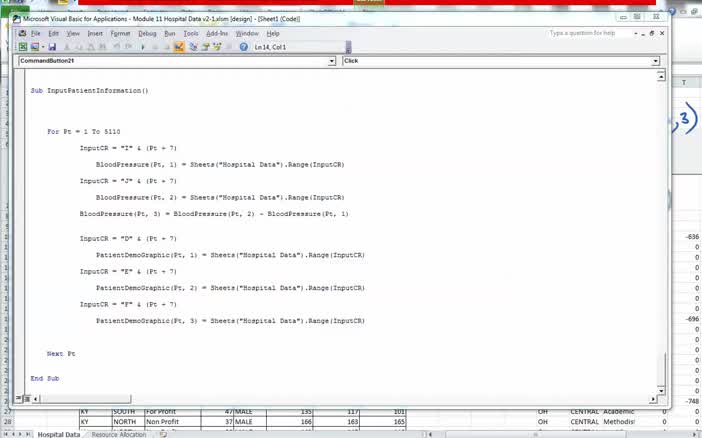The image size is (702, 438).
Task: Open the Help menu
Action: [x=273, y=34]
